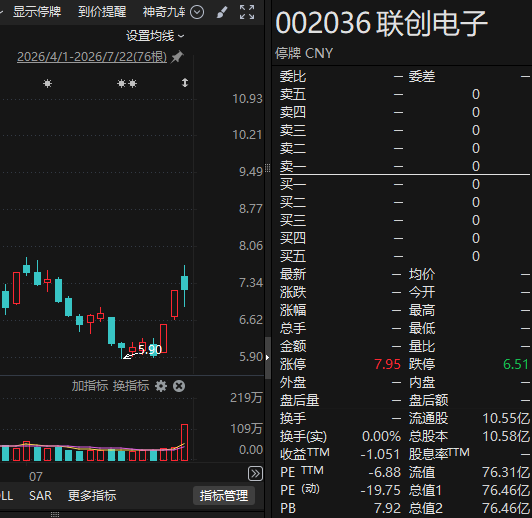The height and width of the screenshot is (518, 532).
Task: Click the 买五 order row label
Action: coord(293,256)
